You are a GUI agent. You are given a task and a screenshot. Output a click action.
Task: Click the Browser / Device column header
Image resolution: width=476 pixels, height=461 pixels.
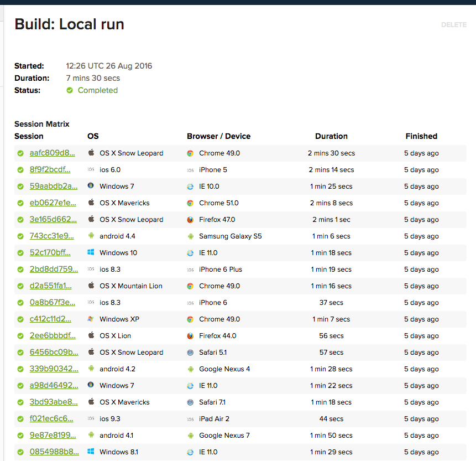point(218,136)
